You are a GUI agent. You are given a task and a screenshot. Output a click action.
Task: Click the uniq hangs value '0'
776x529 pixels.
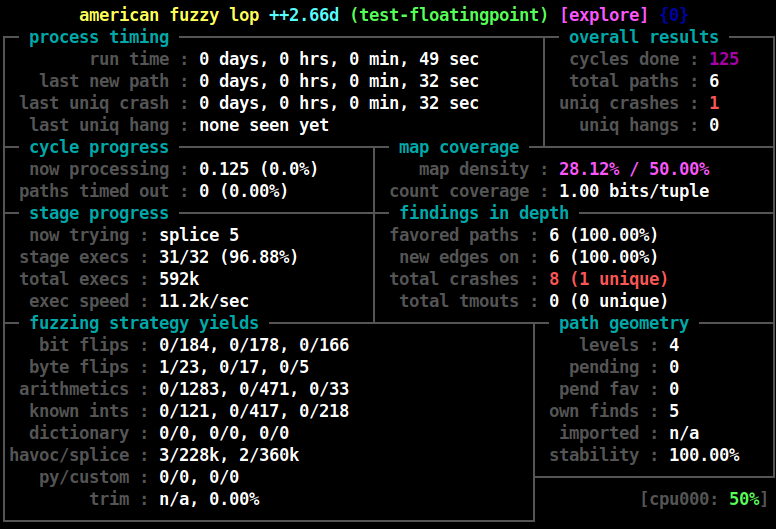click(x=714, y=125)
